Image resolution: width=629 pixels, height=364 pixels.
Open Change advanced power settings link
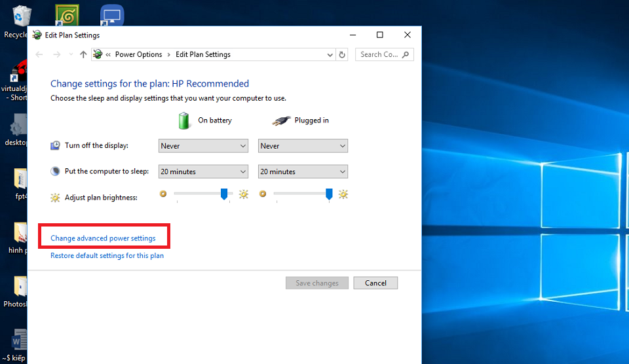tap(103, 238)
